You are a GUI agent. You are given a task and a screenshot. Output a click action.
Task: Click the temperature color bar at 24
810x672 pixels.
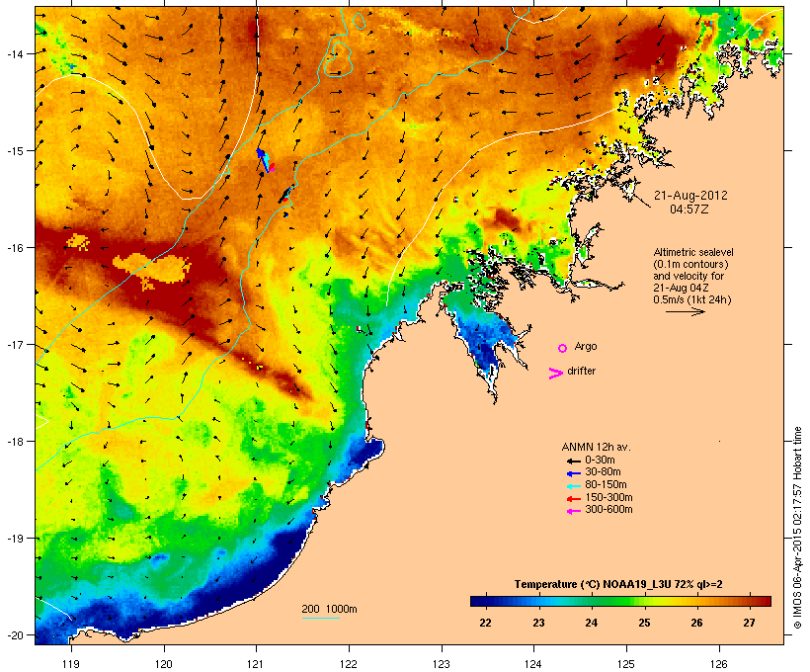(x=591, y=601)
